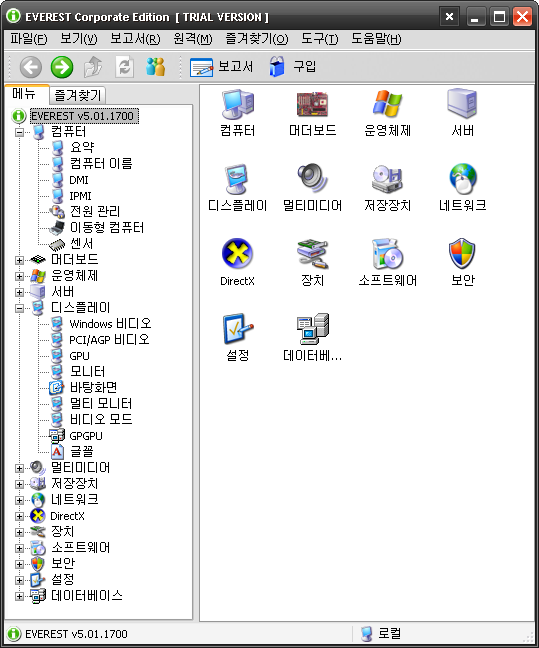Open the 도구(T) menu
Viewport: 539px width, 648px height.
click(320, 39)
